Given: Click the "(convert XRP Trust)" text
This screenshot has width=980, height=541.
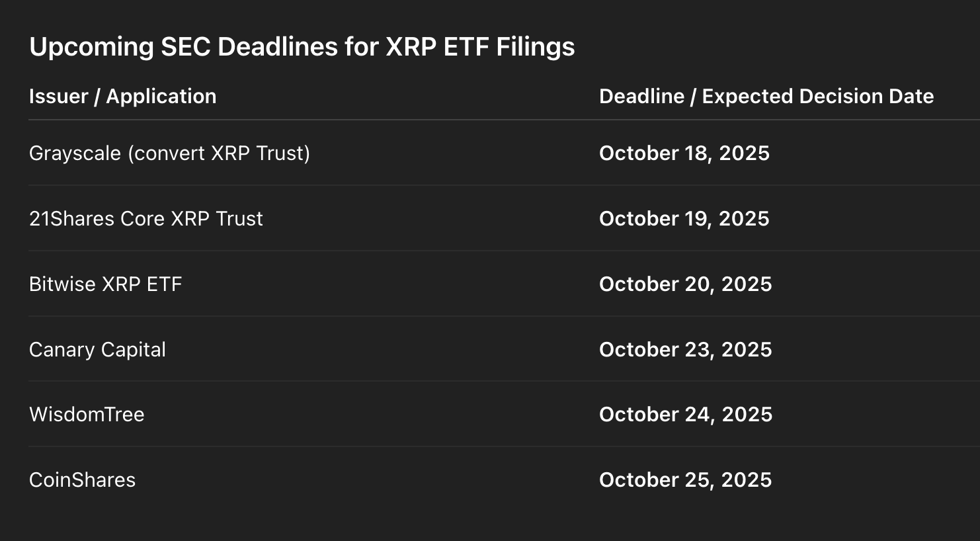Looking at the screenshot, I should click(x=219, y=153).
